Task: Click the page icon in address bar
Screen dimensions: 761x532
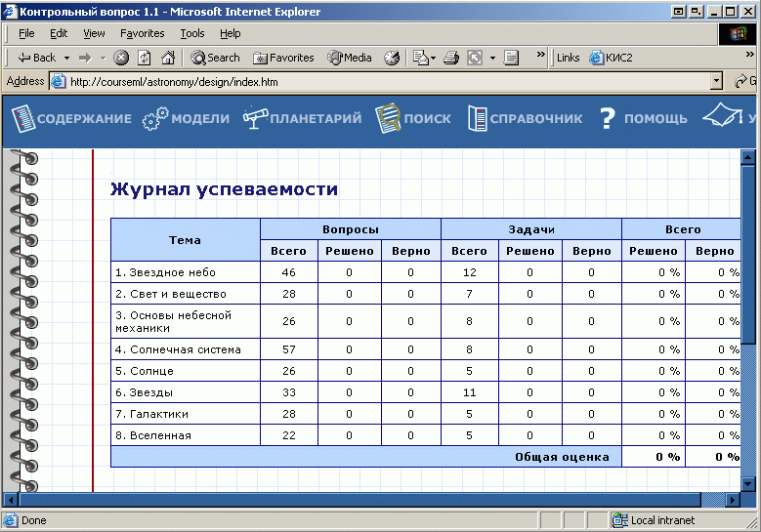Action: [x=59, y=81]
